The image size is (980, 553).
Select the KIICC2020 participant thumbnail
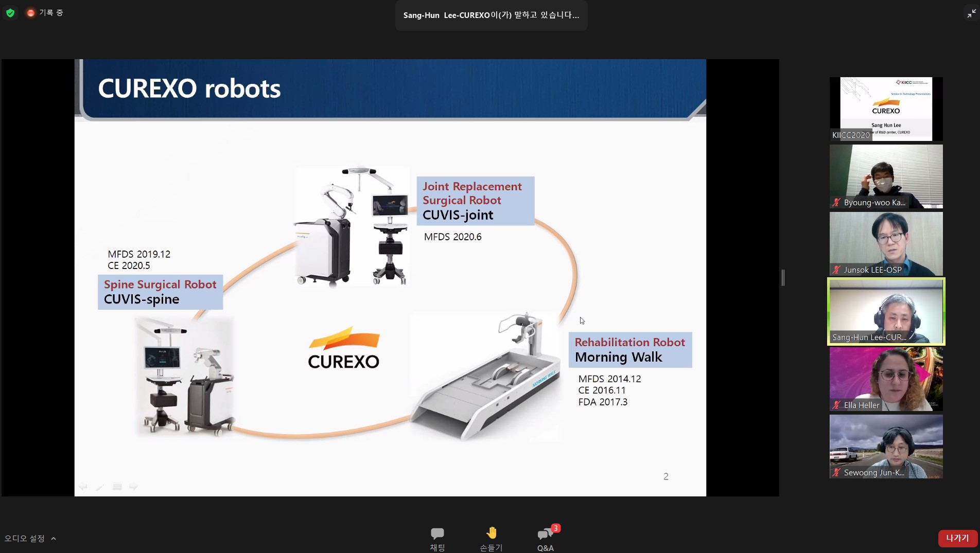(886, 109)
